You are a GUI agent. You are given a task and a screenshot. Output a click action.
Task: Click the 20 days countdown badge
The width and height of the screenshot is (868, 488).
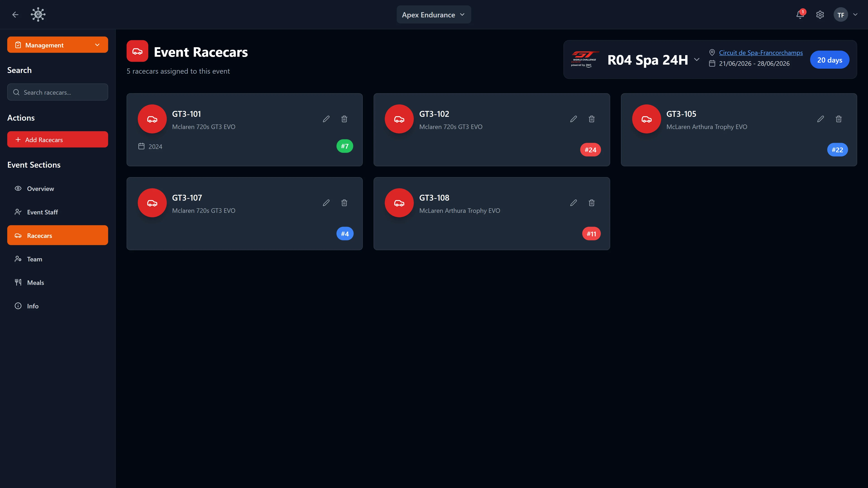point(830,60)
